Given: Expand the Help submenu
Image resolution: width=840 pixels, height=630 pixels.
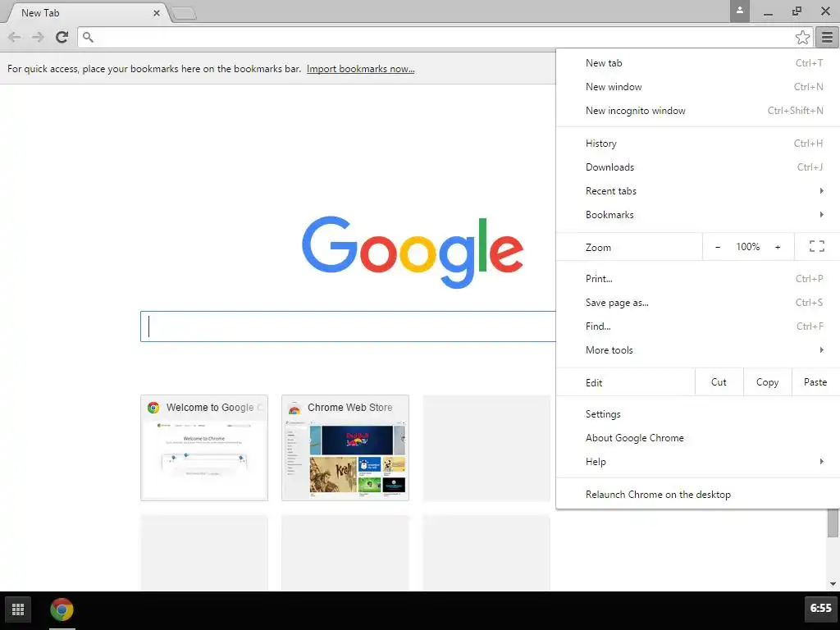Looking at the screenshot, I should pos(698,462).
